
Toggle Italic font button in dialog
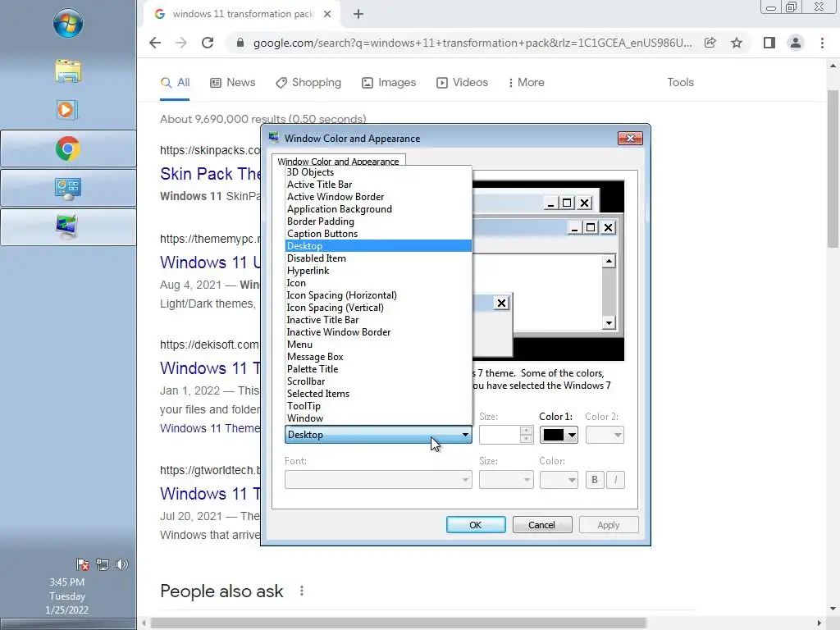(x=615, y=480)
